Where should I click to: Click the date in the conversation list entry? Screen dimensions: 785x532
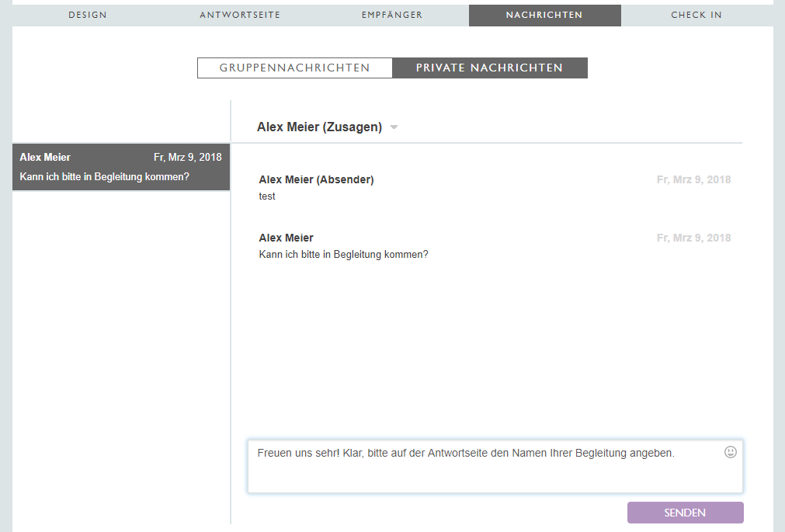click(187, 158)
